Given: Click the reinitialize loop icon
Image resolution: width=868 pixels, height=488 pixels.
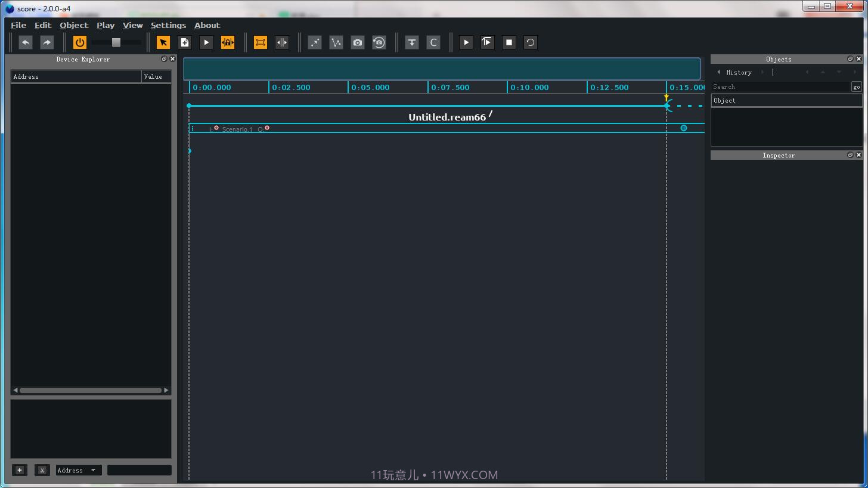Looking at the screenshot, I should (531, 42).
